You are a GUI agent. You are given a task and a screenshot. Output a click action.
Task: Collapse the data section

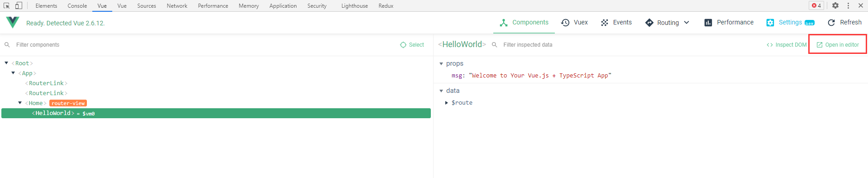click(x=441, y=91)
